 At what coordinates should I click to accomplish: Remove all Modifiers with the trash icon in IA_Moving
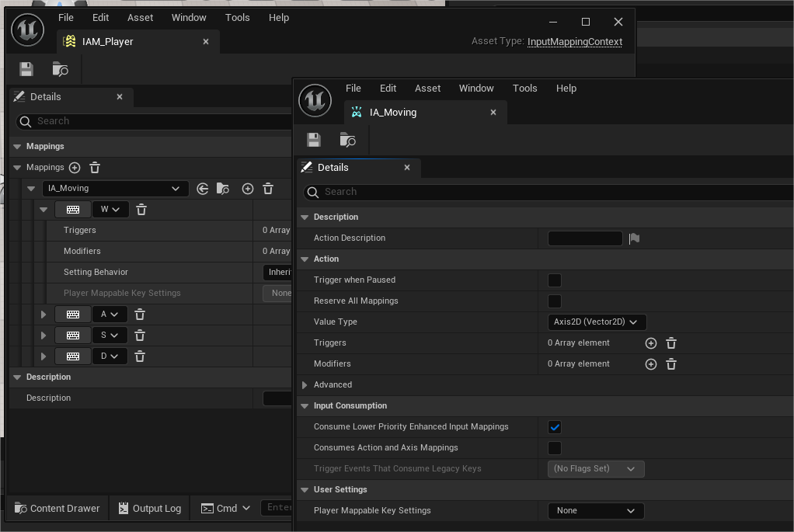pyautogui.click(x=671, y=364)
